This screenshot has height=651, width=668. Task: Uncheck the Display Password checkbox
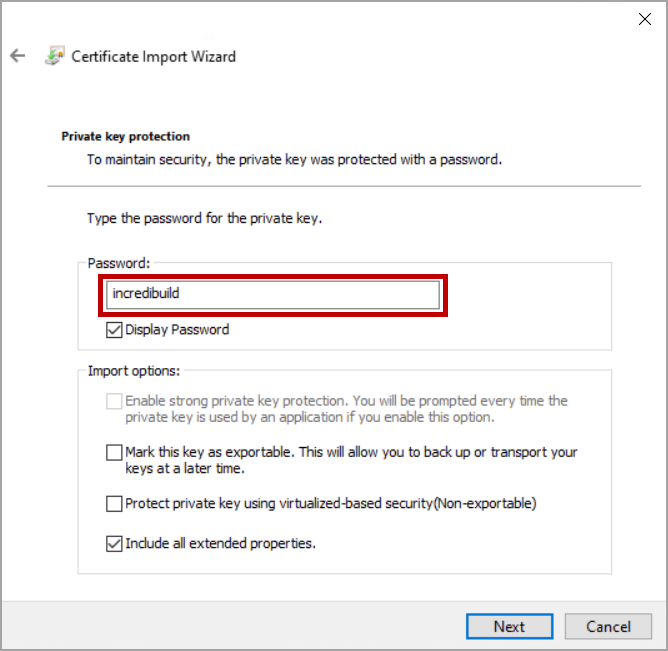114,329
